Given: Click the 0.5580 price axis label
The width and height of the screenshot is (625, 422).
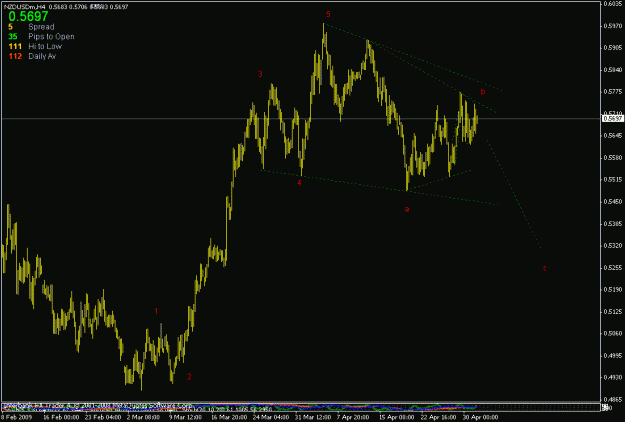Looking at the screenshot, I should pos(613,158).
